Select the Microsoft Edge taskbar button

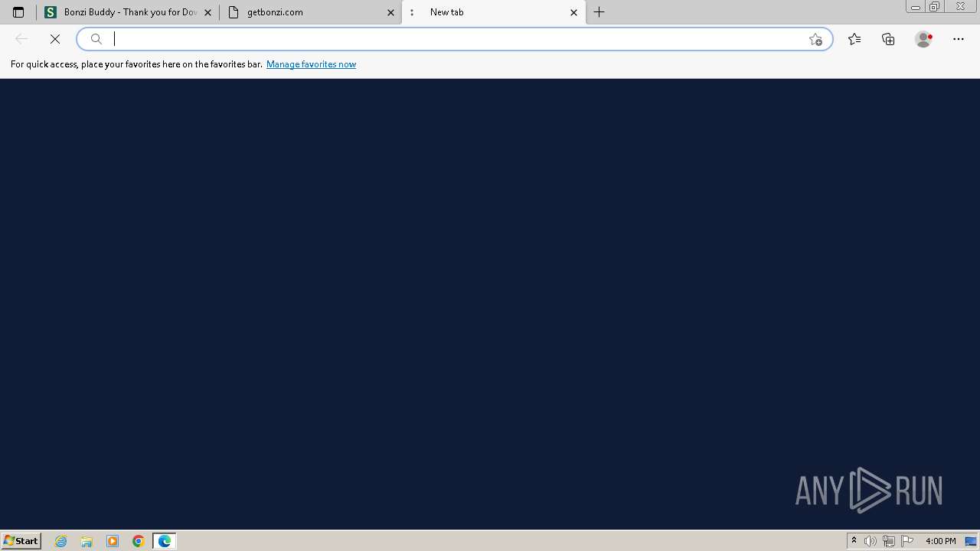tap(165, 541)
